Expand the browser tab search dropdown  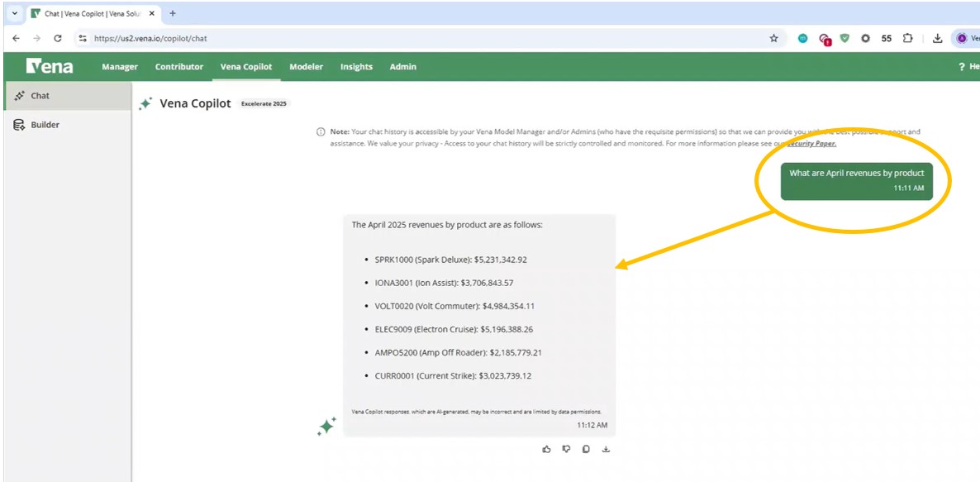(x=15, y=13)
